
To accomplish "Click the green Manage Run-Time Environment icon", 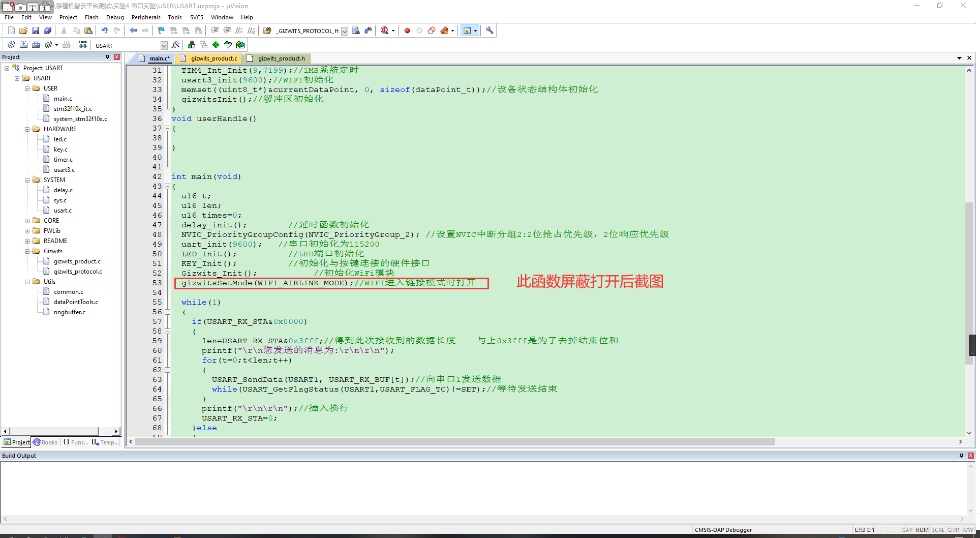I will point(216,45).
